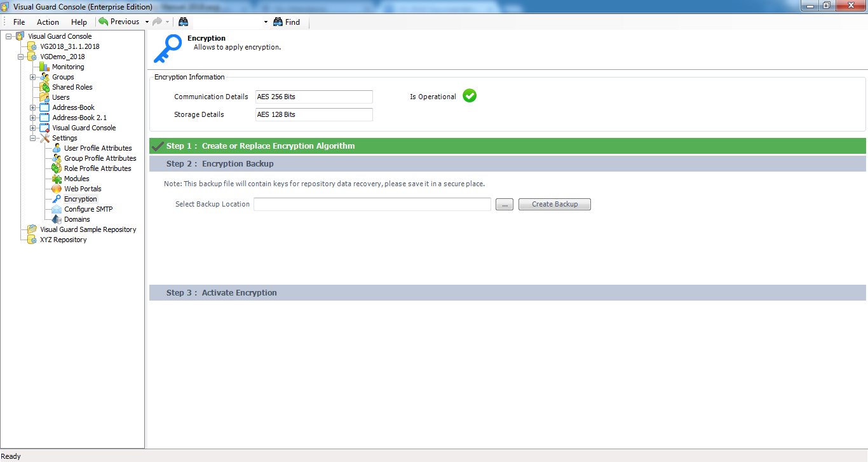Open the Action menu

coord(48,21)
